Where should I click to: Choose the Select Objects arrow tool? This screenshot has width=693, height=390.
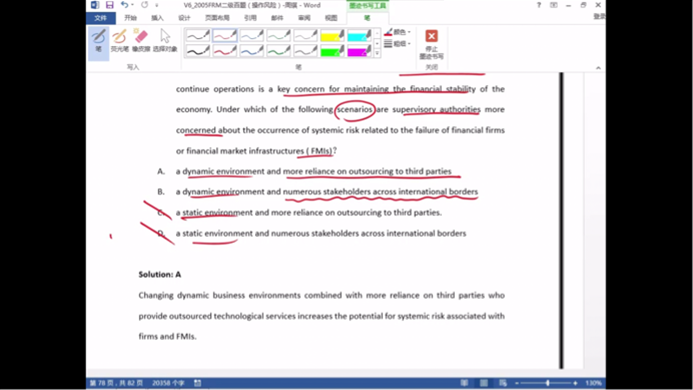(165, 40)
